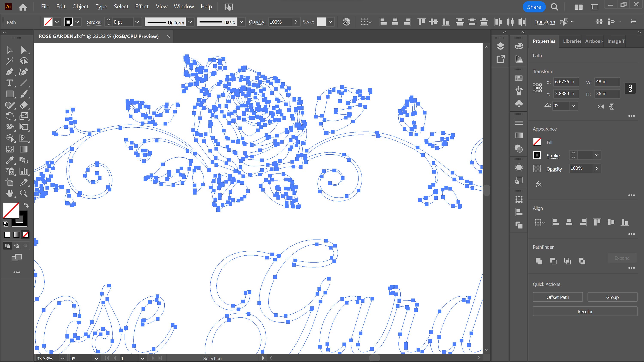Open the zoom level dropdown
Viewport: 644px width, 362px height.
click(63, 359)
